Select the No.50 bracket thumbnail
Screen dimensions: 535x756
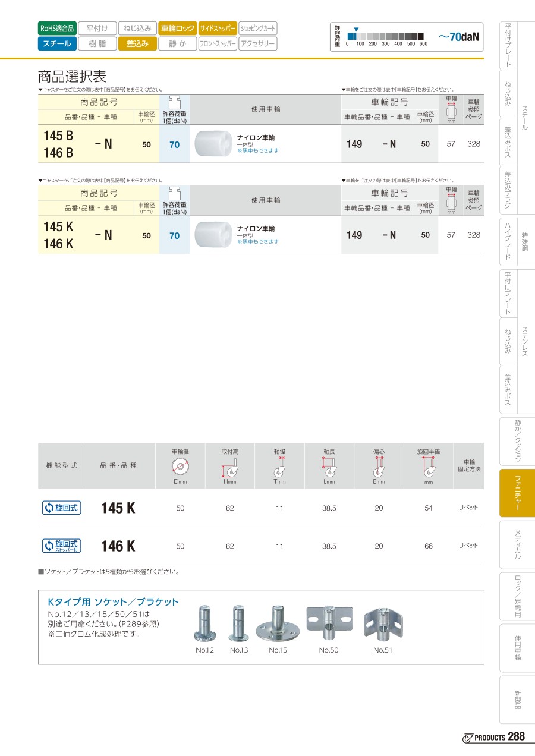pos(329,624)
